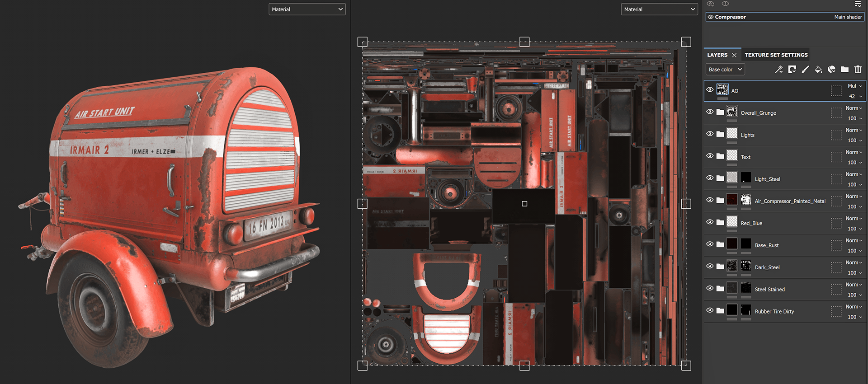
Task: Close the Layers panel tab
Action: coord(734,55)
